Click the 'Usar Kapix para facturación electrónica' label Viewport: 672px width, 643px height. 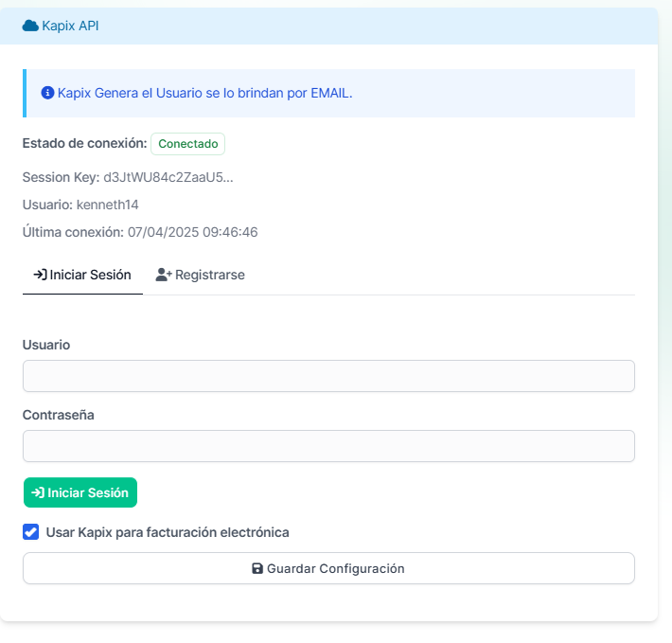(168, 532)
